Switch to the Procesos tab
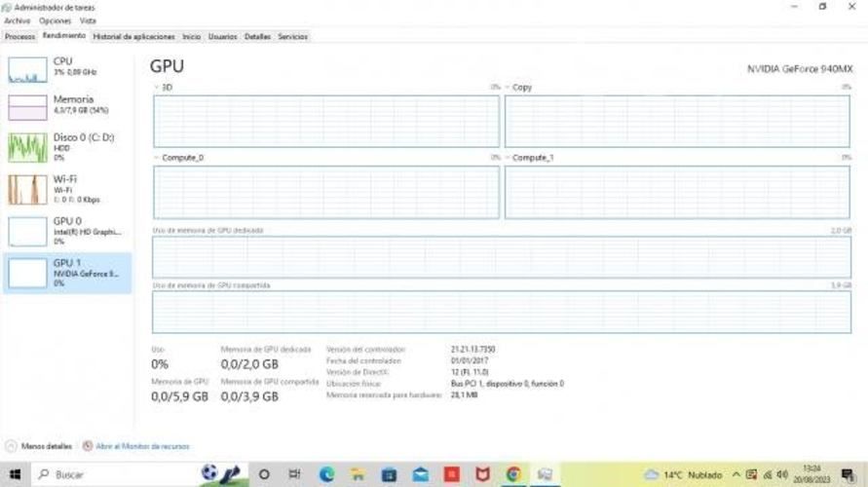This screenshot has width=868, height=487. pos(19,37)
